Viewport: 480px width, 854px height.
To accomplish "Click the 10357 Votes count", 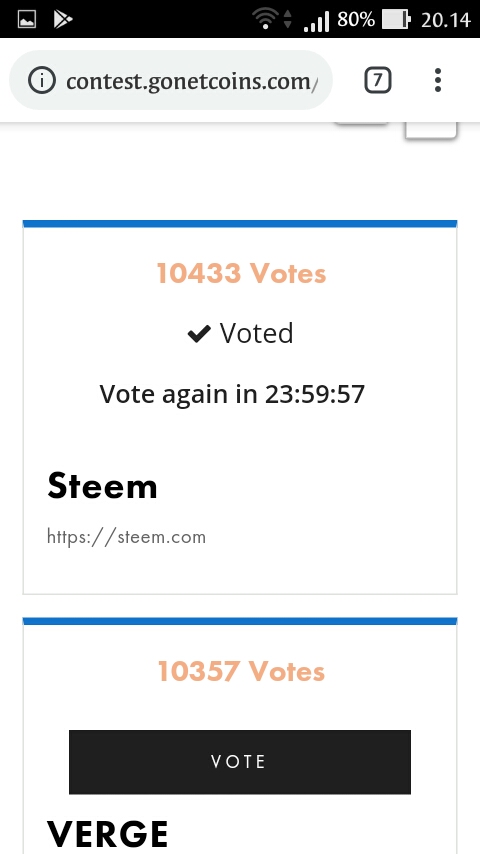I will pos(241,671).
